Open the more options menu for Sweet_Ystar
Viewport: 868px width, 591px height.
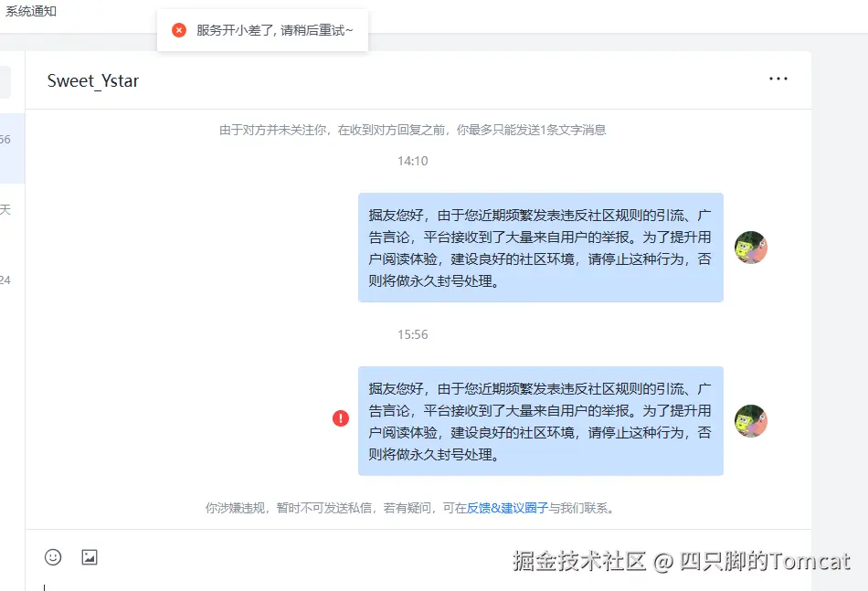click(x=778, y=79)
